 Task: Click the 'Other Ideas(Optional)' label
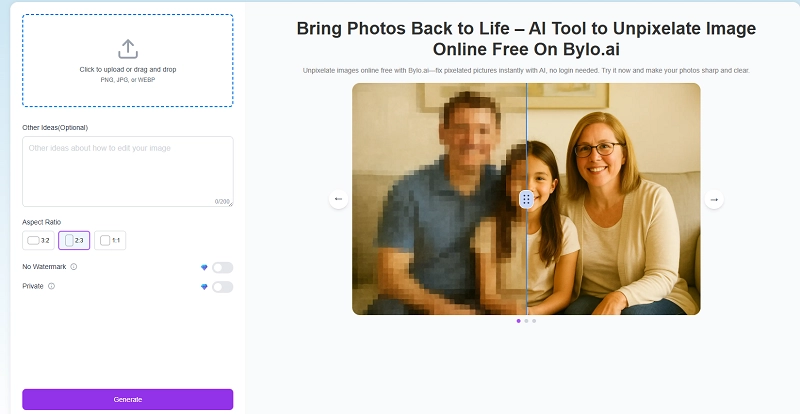[55, 128]
